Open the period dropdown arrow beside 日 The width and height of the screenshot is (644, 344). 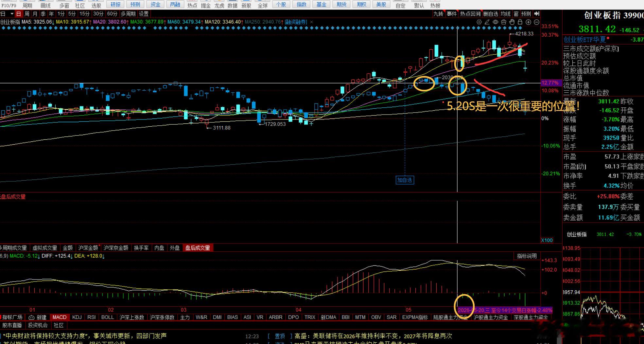[12, 14]
